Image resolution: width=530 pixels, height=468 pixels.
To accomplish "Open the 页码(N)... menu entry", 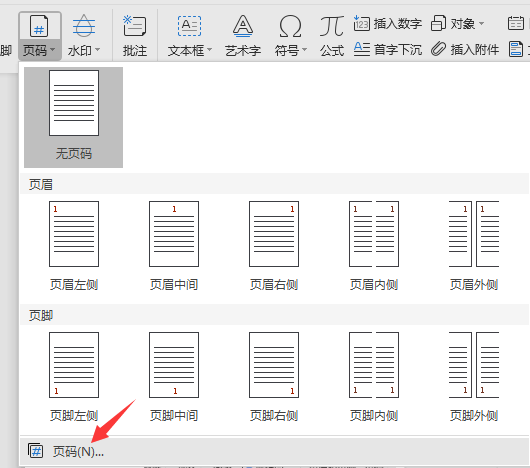I will pos(274,451).
